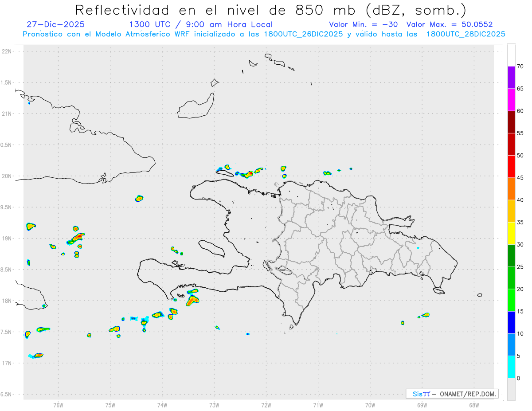Click the colorbar label "20"
The height and width of the screenshot is (411, 532).
[x=520, y=289]
